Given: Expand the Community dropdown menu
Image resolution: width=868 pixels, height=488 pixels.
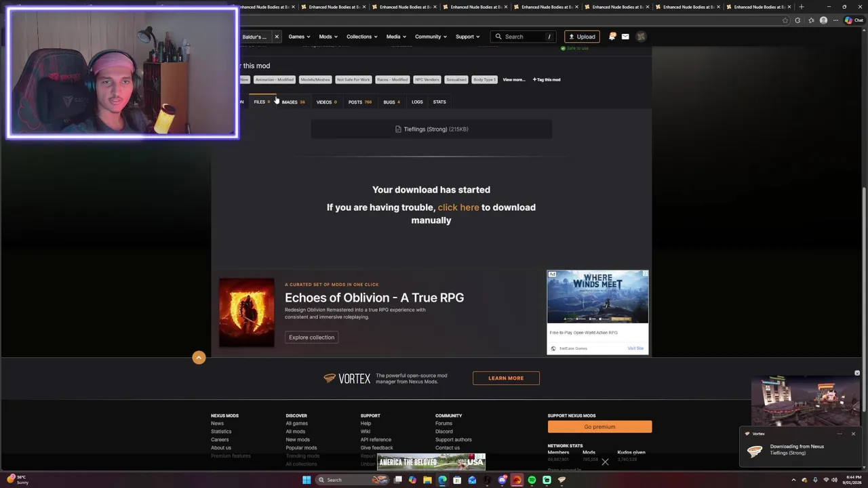Looking at the screenshot, I should (431, 37).
